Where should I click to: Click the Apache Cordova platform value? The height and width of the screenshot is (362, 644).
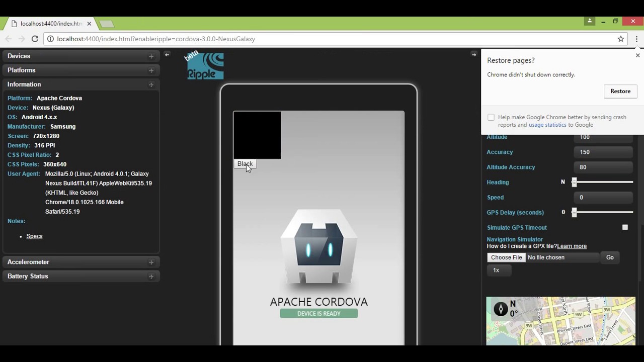coord(59,98)
